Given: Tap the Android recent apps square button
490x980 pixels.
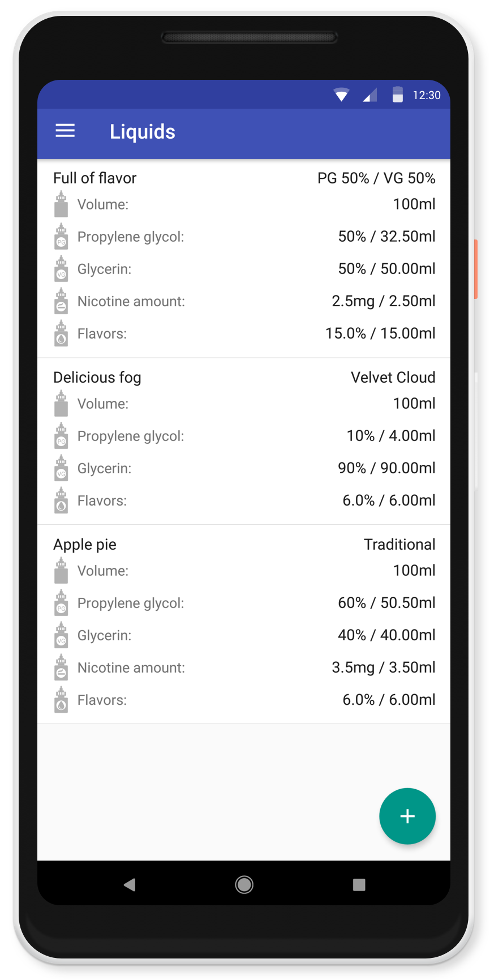Looking at the screenshot, I should [x=359, y=884].
